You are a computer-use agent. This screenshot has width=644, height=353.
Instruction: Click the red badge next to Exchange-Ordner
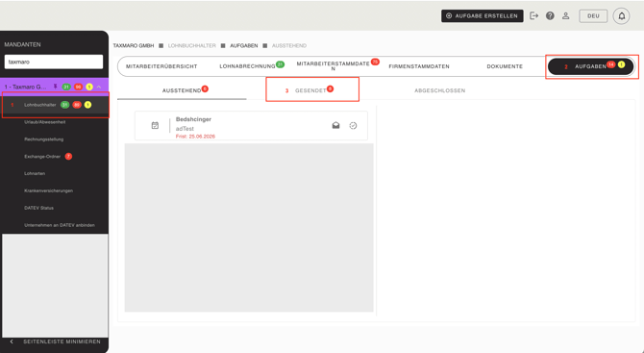(68, 156)
